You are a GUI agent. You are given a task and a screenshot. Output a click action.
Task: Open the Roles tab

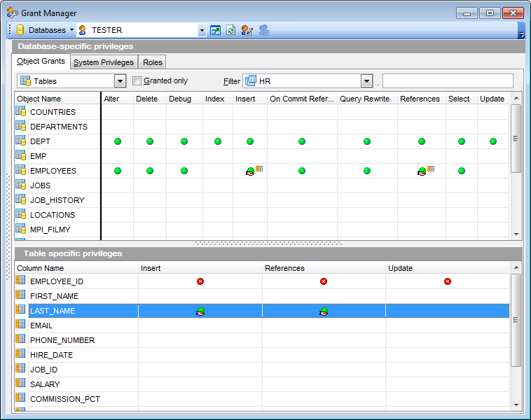153,62
